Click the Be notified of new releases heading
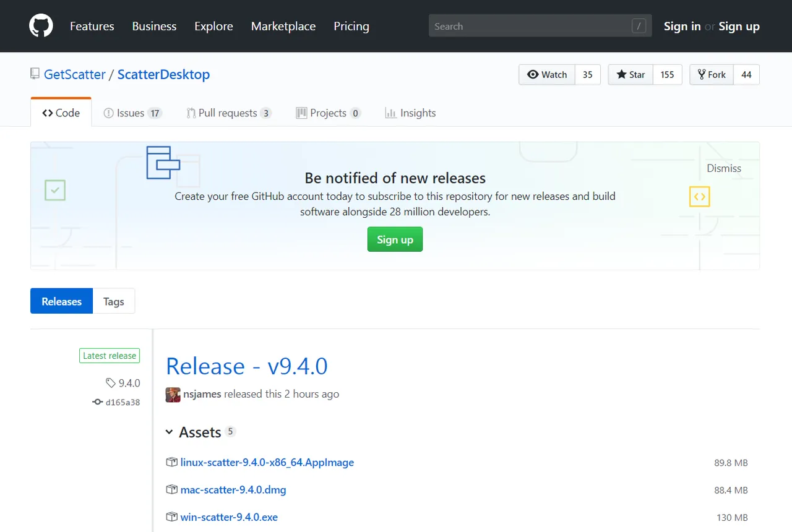This screenshot has height=532, width=792. (395, 178)
